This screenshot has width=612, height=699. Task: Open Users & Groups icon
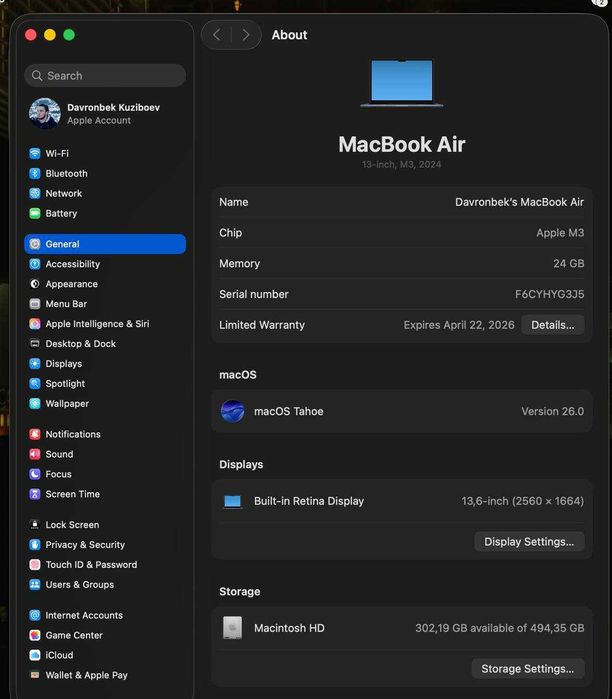click(35, 584)
